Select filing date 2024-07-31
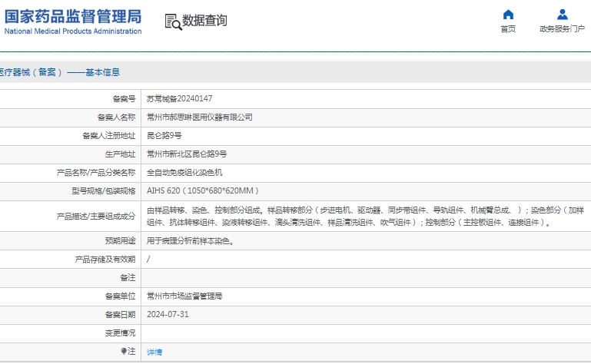 pos(168,315)
